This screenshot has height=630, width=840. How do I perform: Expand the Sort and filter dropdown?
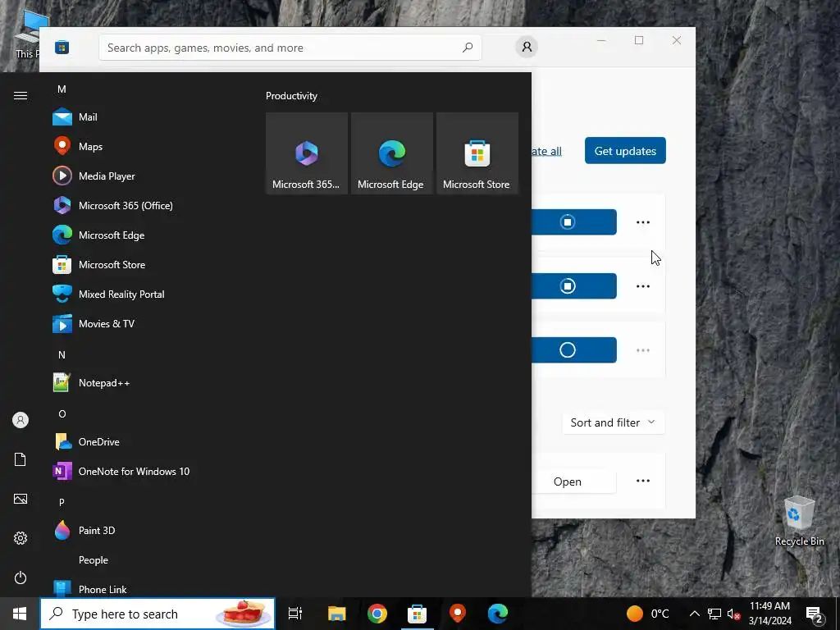[x=613, y=422]
